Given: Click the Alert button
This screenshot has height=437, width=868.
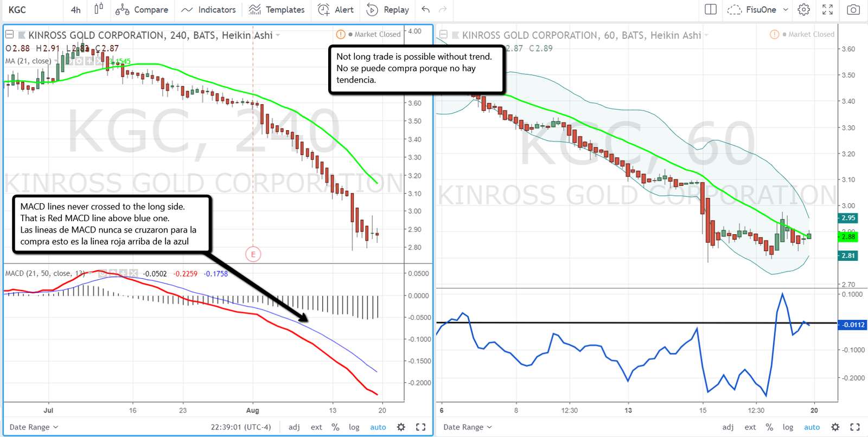Looking at the screenshot, I should coord(336,10).
